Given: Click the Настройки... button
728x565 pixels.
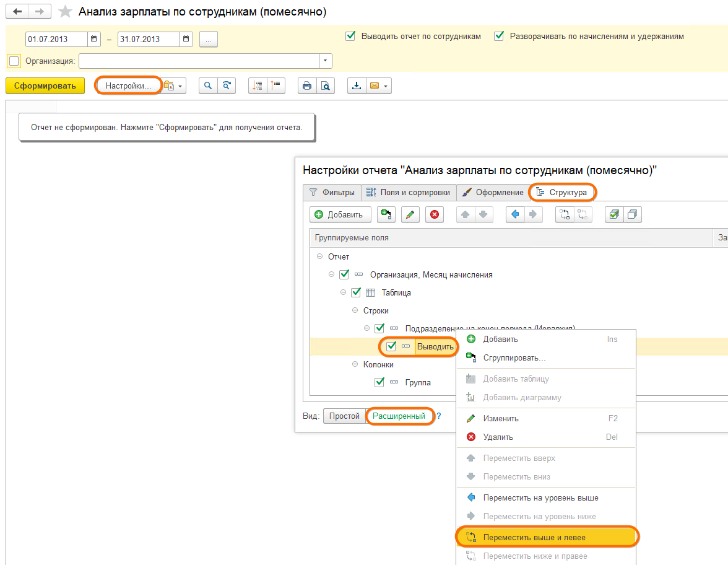Looking at the screenshot, I should pyautogui.click(x=128, y=85).
